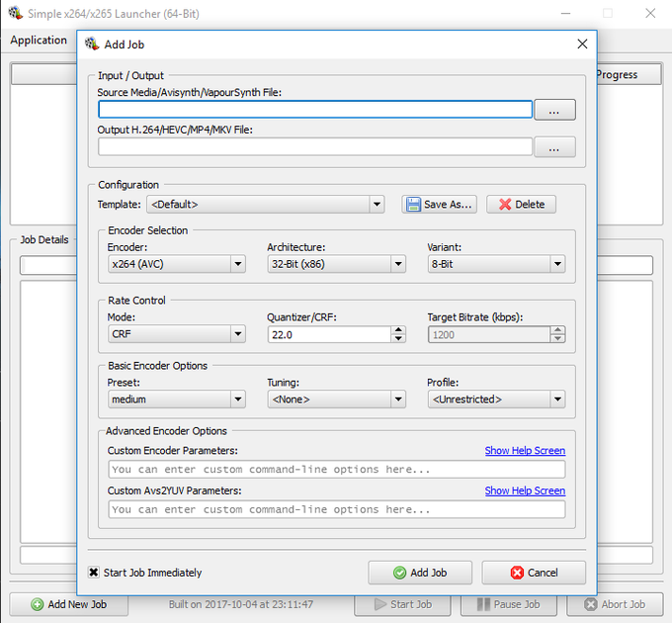Click the Custom Encoder Parameters text field
This screenshot has height=623, width=672.
(x=336, y=470)
